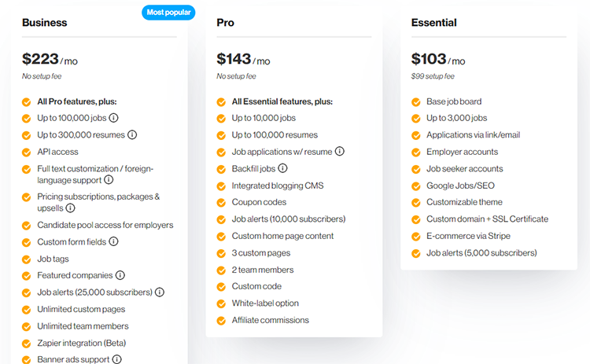Click info icon next to Job applications w/ resume
The width and height of the screenshot is (590, 364).
339,152
